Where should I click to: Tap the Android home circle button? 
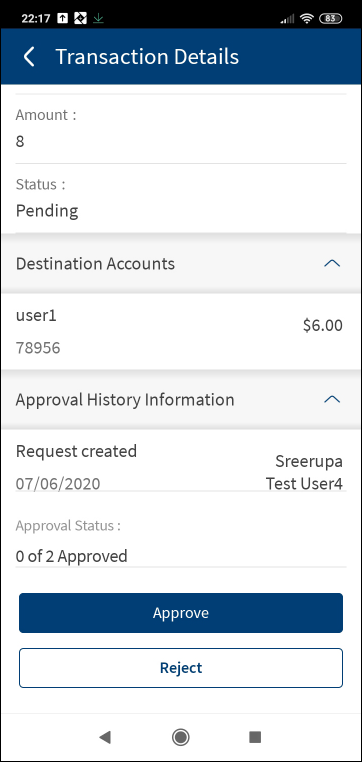(181, 737)
